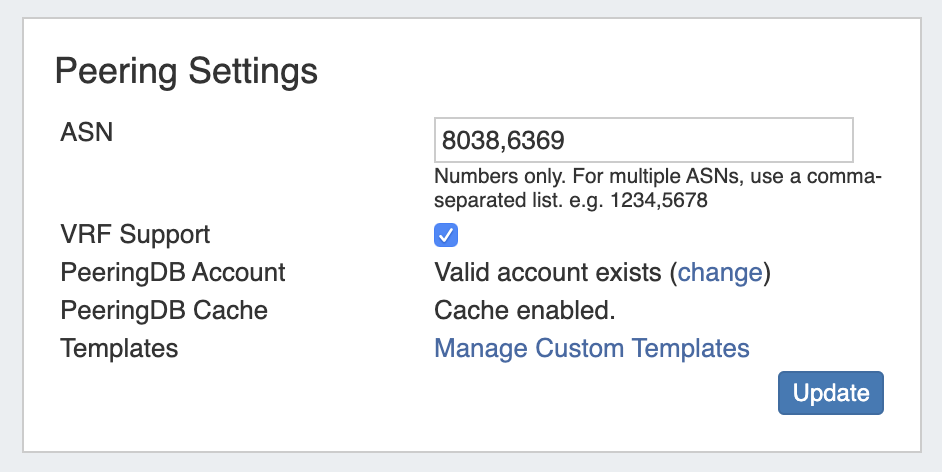Click the 'Cache enabled.' status text

tap(524, 310)
